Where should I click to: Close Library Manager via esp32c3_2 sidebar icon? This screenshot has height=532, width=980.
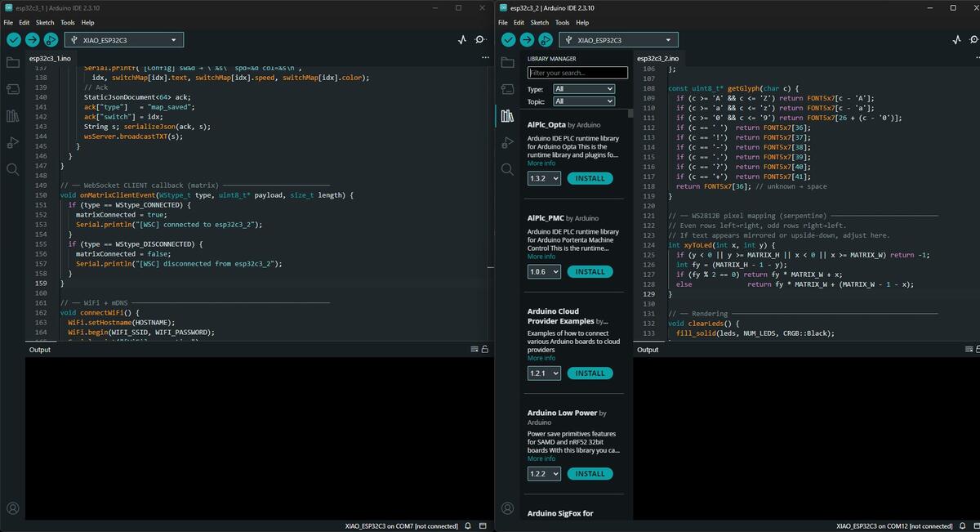[507, 115]
